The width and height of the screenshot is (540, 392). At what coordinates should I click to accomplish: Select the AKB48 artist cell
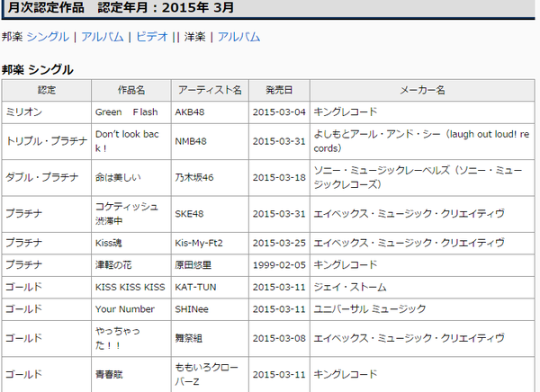click(x=210, y=112)
